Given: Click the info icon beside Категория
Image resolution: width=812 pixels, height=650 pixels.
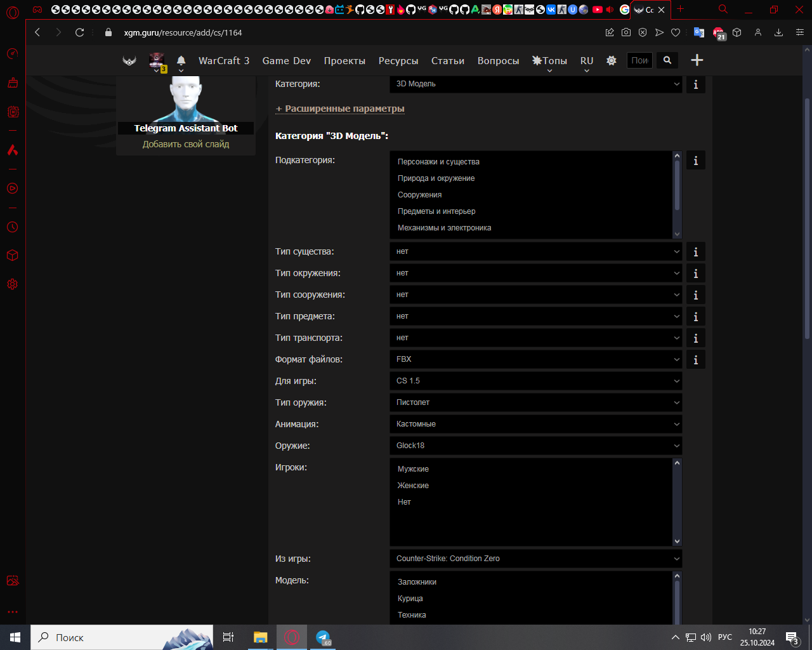Looking at the screenshot, I should coord(696,84).
